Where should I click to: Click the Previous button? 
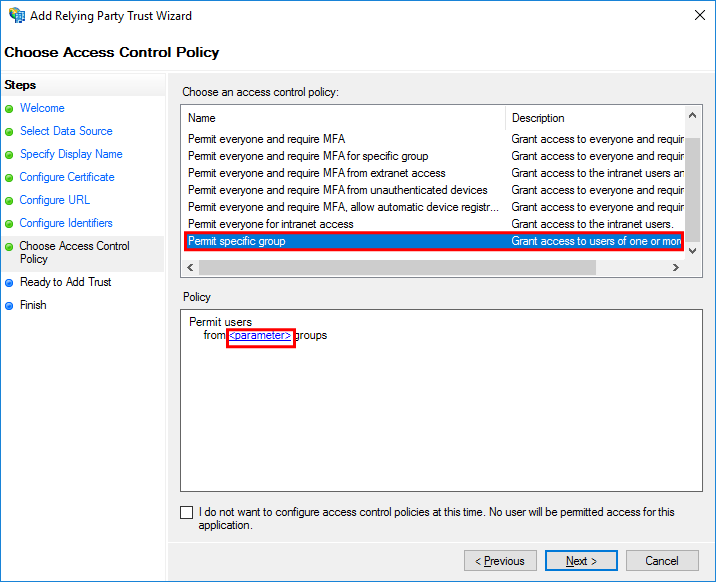coord(500,561)
